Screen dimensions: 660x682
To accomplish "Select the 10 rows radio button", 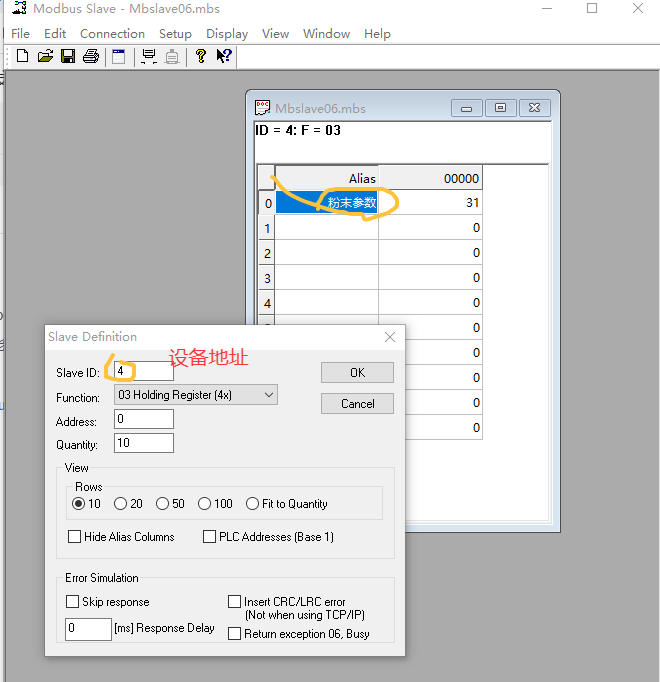I will [78, 504].
